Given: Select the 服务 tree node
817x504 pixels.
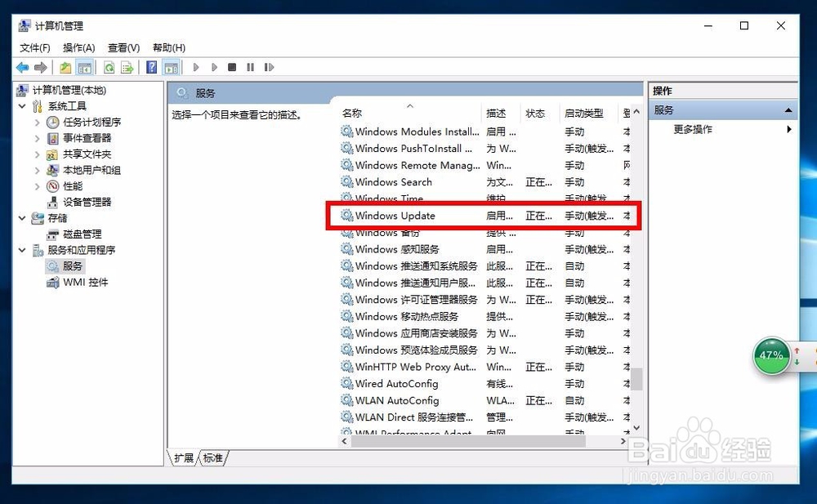Looking at the screenshot, I should click(73, 266).
